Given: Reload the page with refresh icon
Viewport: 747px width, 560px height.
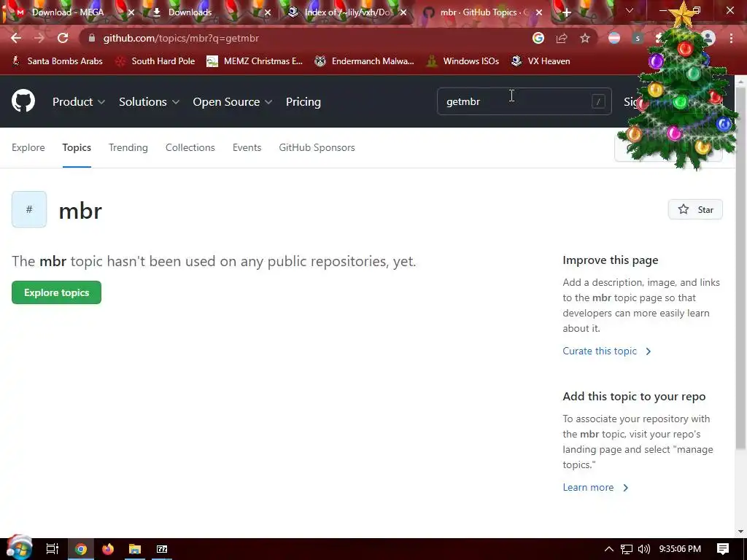Looking at the screenshot, I should 63,38.
